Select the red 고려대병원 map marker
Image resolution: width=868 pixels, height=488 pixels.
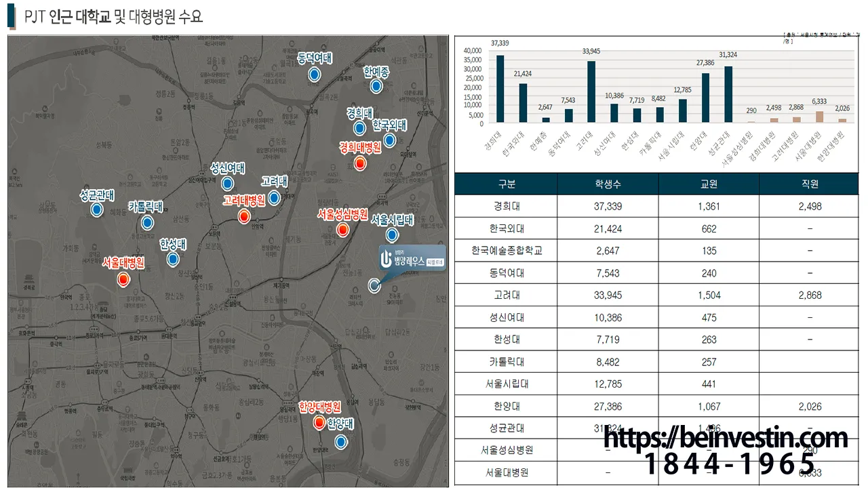(244, 216)
